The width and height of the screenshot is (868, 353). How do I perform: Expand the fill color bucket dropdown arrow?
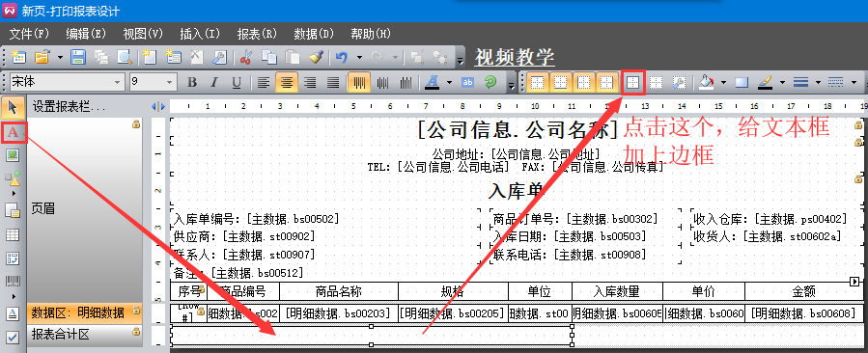pos(723,82)
